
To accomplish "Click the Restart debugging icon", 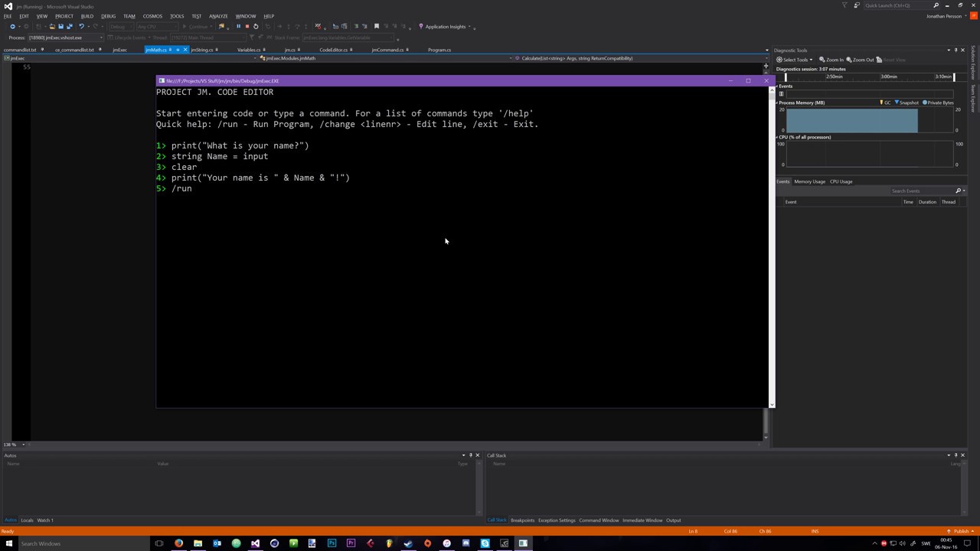I will (256, 26).
